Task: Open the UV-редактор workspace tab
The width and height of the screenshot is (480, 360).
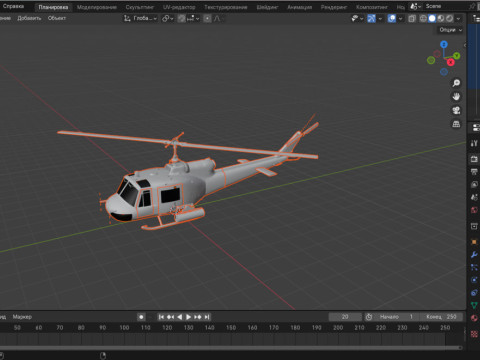Action: point(179,7)
